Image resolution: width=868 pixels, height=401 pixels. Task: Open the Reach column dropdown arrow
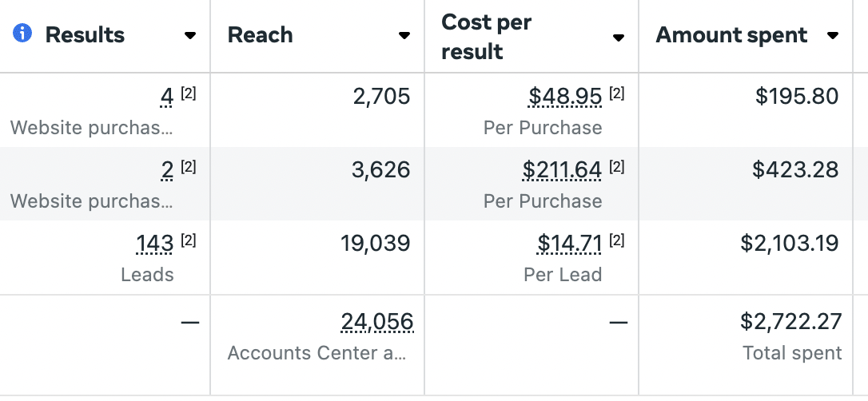[404, 35]
